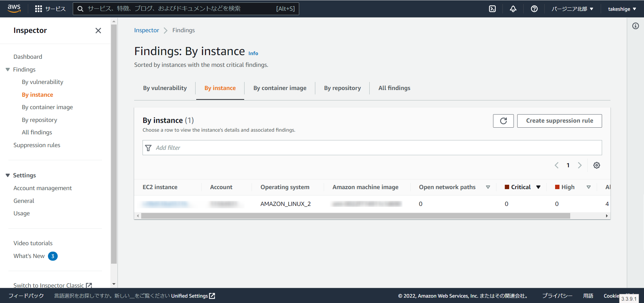Collapse the Findings navigation section
The height and width of the screenshot is (303, 644).
(x=8, y=70)
